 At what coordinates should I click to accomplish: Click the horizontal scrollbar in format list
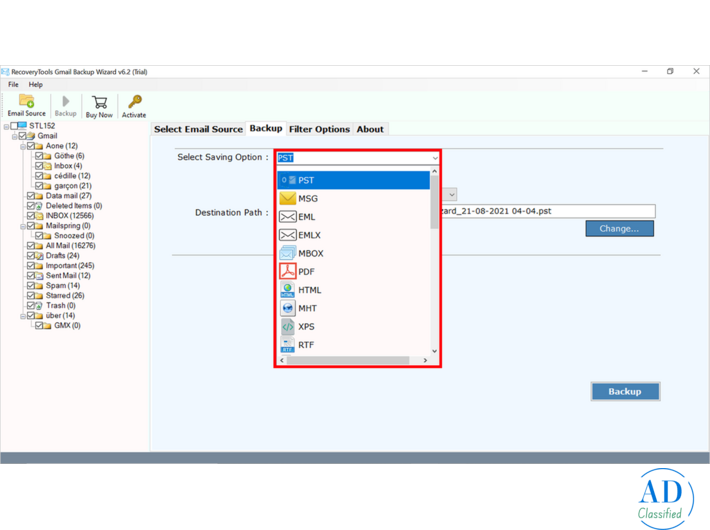pos(348,360)
